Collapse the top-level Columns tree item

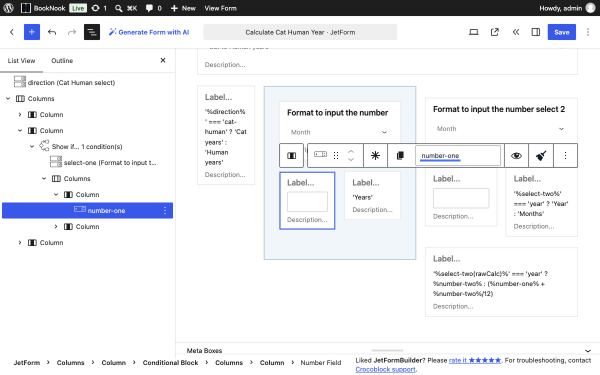[8, 98]
